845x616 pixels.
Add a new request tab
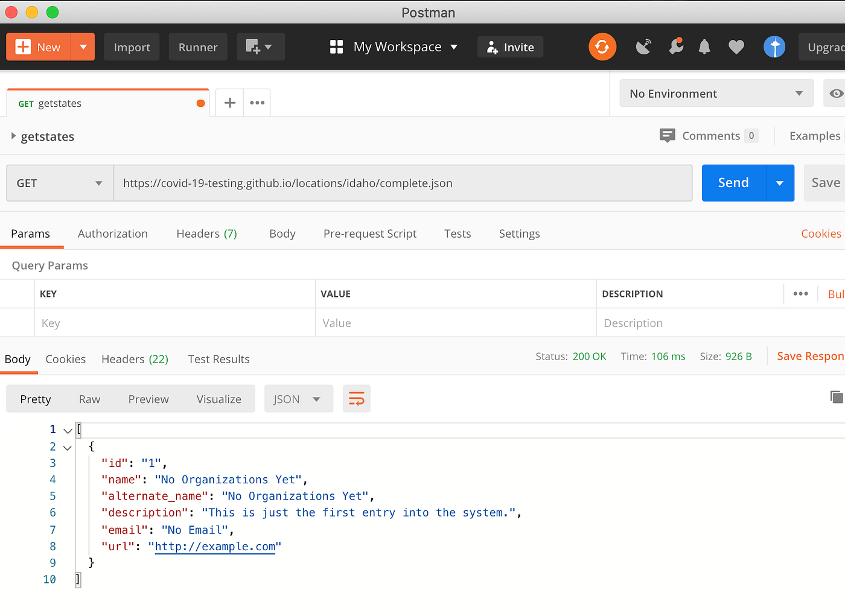tap(230, 103)
